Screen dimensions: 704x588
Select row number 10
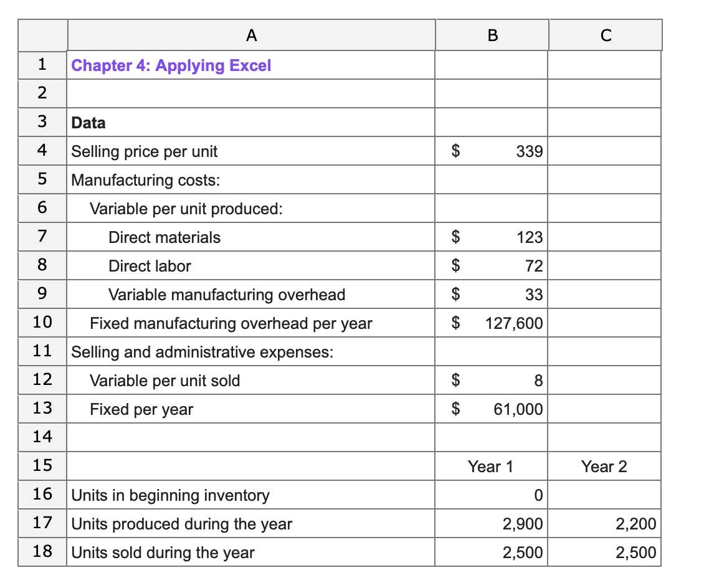click(42, 323)
